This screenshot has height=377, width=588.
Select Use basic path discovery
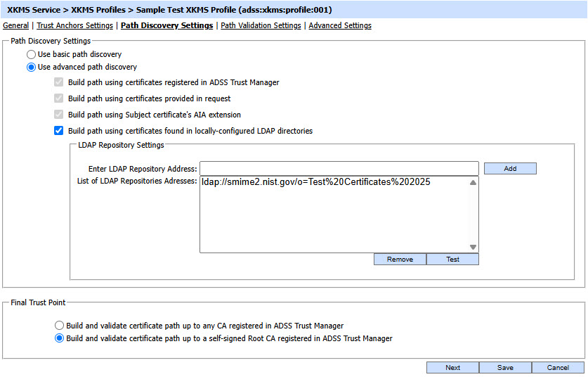coord(31,54)
